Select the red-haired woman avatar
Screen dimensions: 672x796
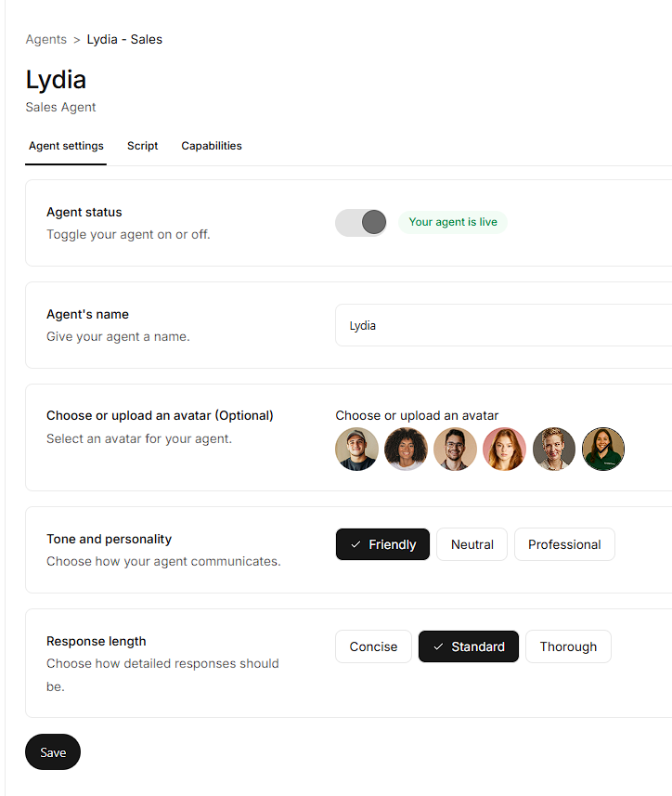tap(504, 450)
